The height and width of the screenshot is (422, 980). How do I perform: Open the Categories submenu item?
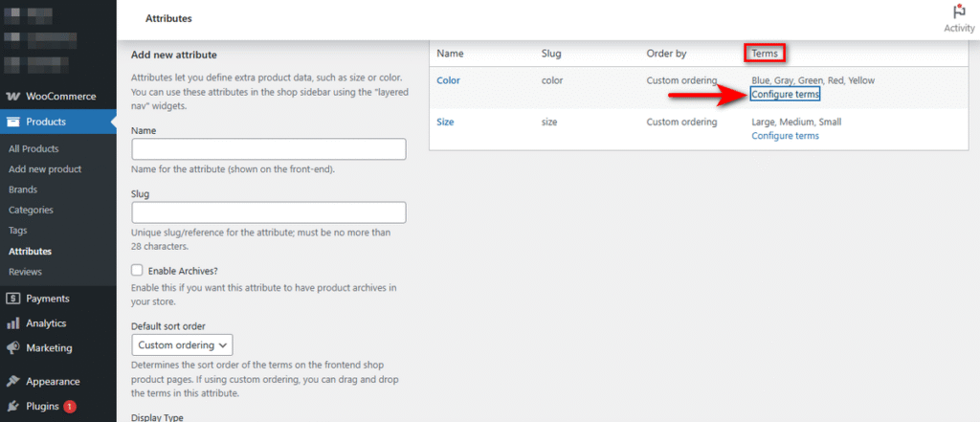(x=32, y=211)
